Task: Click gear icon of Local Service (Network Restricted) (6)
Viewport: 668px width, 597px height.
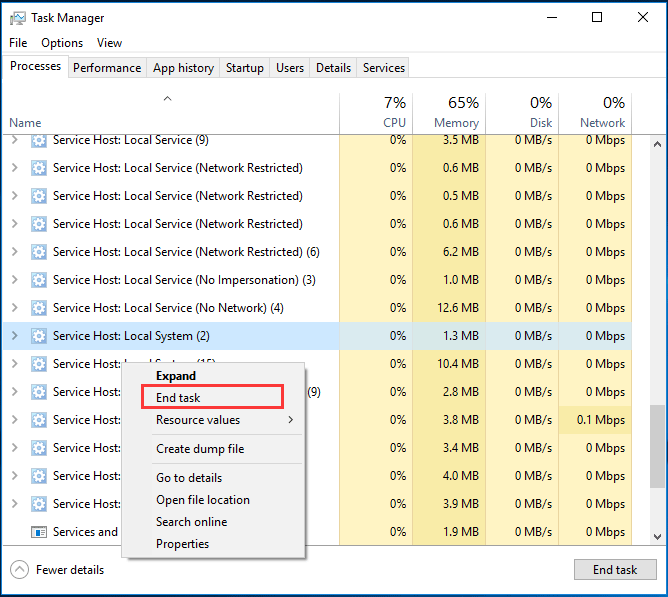Action: (39, 252)
